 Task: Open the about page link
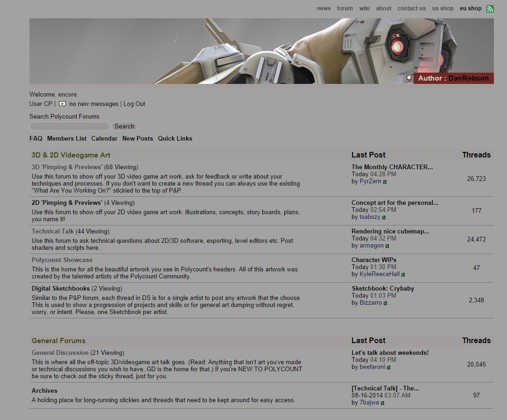[x=384, y=8]
